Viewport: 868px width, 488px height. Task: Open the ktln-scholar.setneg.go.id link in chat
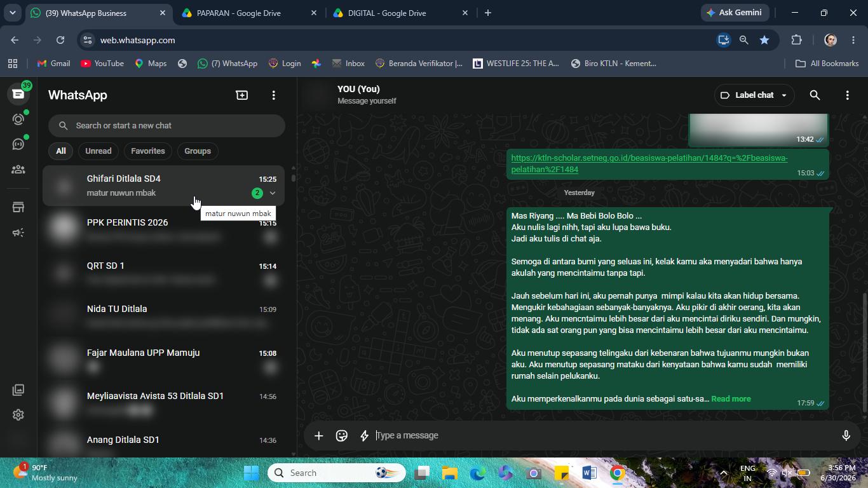649,164
